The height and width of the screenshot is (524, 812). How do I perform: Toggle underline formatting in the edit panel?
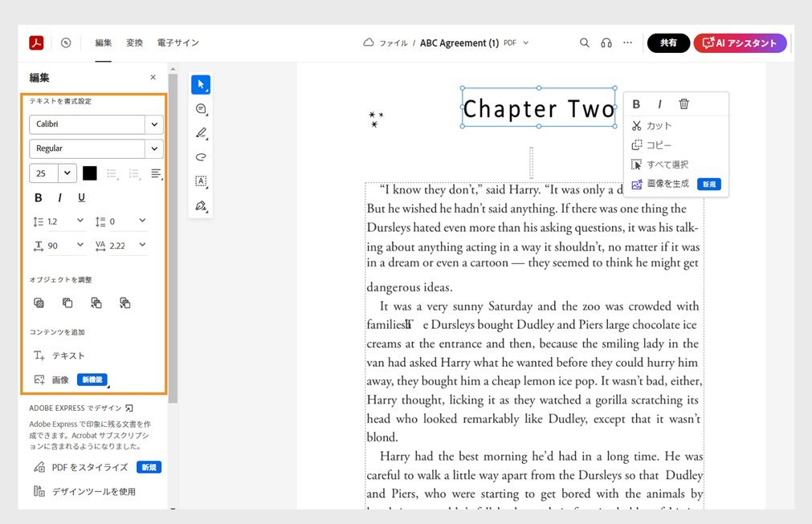tap(80, 197)
